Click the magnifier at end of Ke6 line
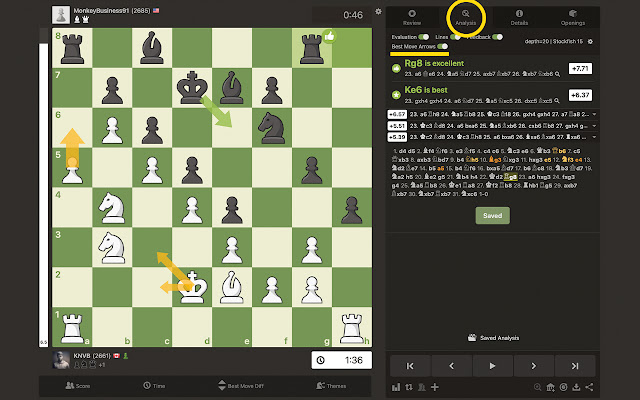Screen dimensions: 640x400 point(557,101)
